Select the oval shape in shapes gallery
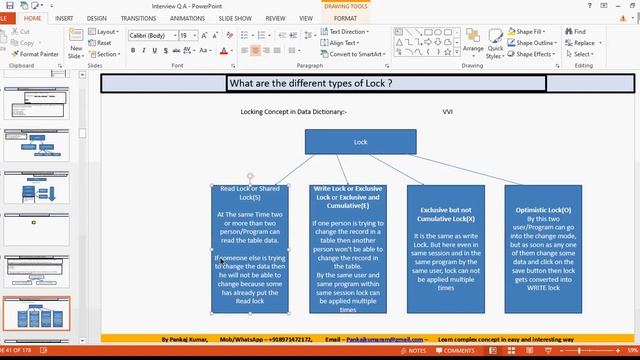640x360 pixels. click(438, 32)
